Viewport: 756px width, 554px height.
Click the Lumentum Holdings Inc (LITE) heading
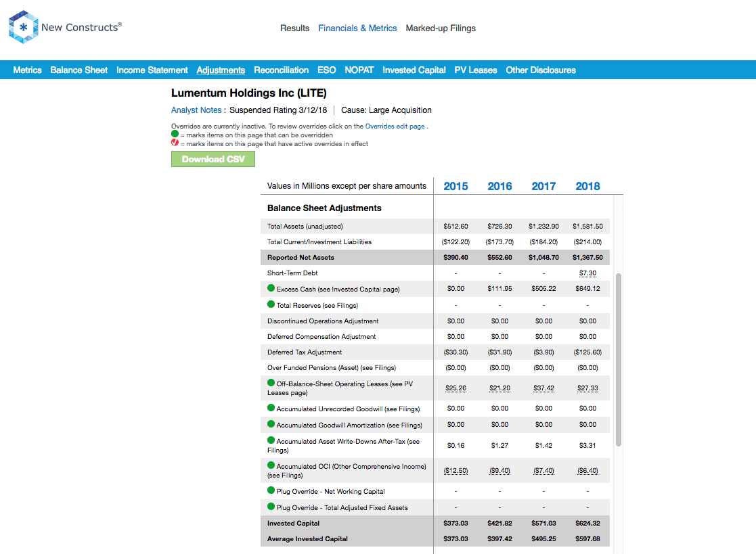(x=249, y=93)
